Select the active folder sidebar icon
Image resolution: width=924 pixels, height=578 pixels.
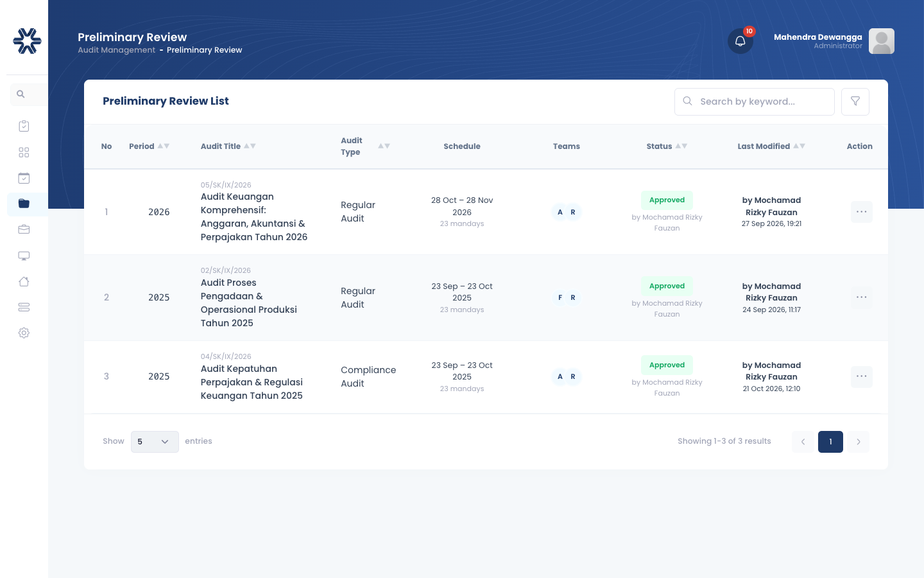(x=24, y=204)
